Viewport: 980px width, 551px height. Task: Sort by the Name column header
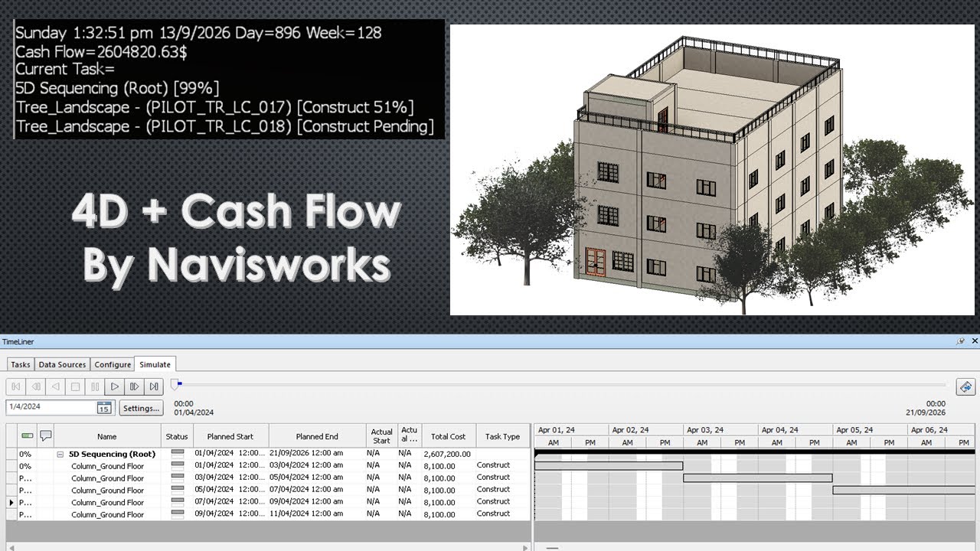[107, 436]
